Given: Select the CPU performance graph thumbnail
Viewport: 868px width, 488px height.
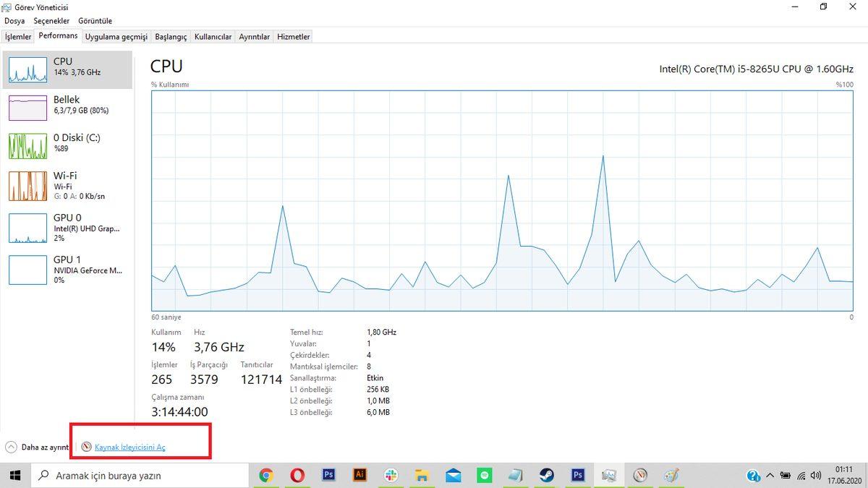Looking at the screenshot, I should pyautogui.click(x=27, y=69).
